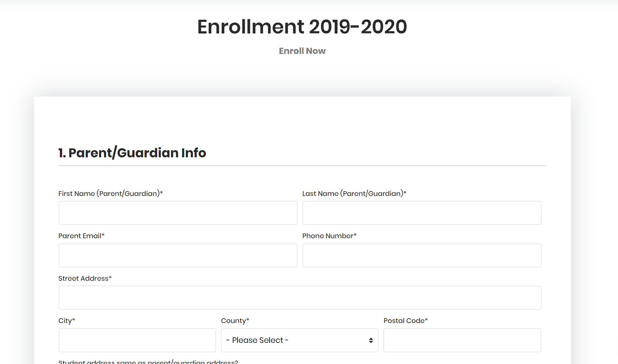
Task: Click the "Enroll Now" subtitle text
Action: (302, 51)
